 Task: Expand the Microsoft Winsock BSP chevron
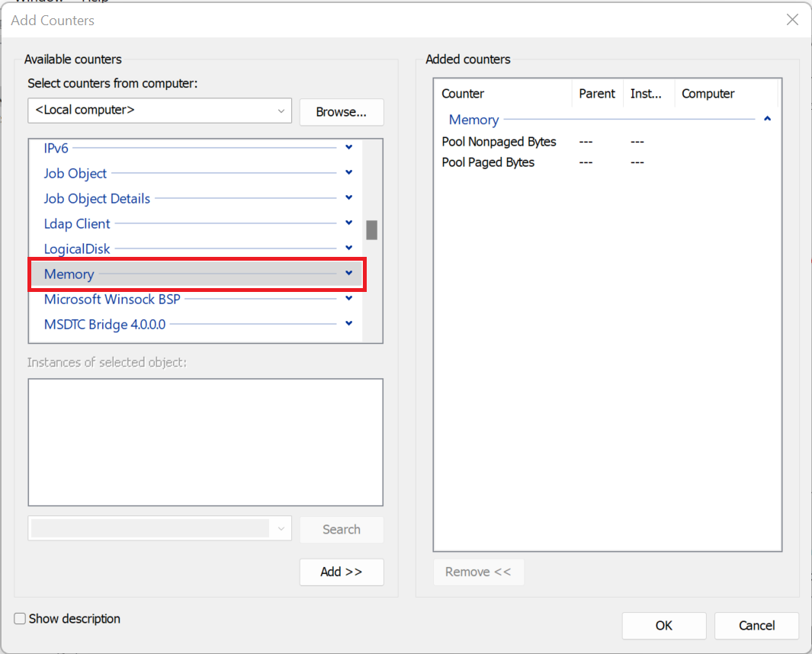pos(348,299)
